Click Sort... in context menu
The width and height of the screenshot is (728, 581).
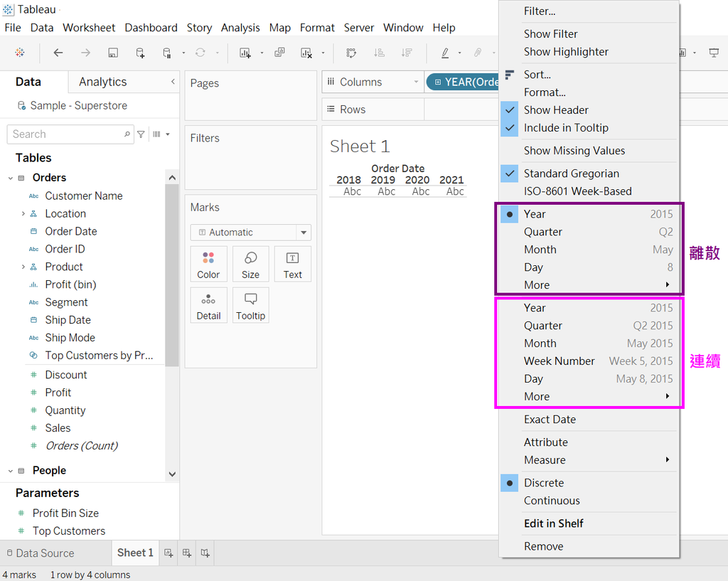pos(589,74)
